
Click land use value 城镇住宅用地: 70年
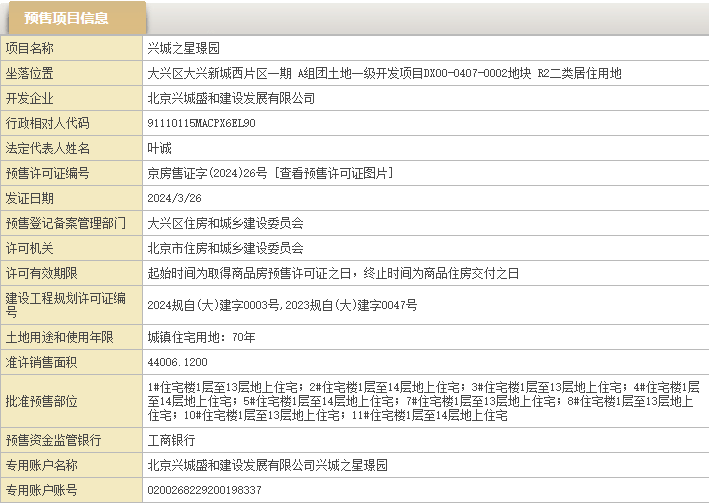[201, 337]
